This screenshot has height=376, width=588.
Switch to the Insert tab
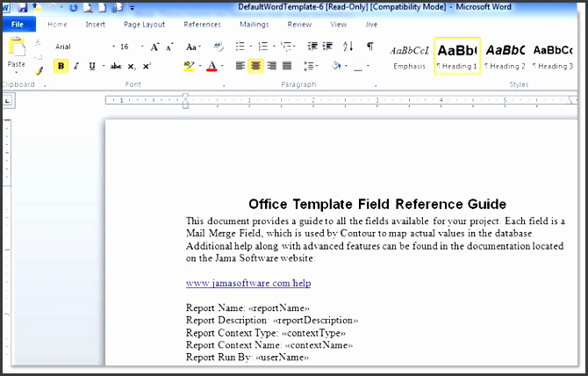coord(96,25)
